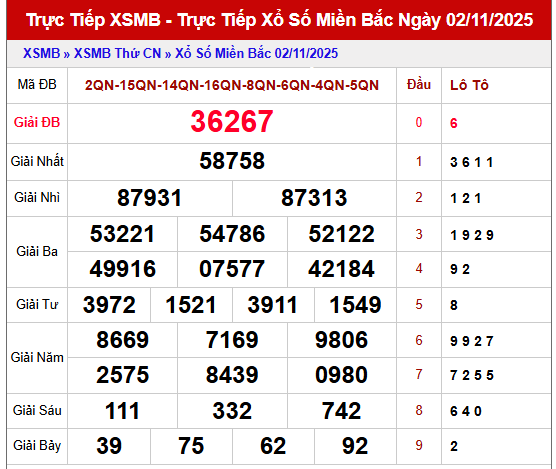Click the Mã ĐB row label
This screenshot has height=469, width=556.
click(37, 84)
